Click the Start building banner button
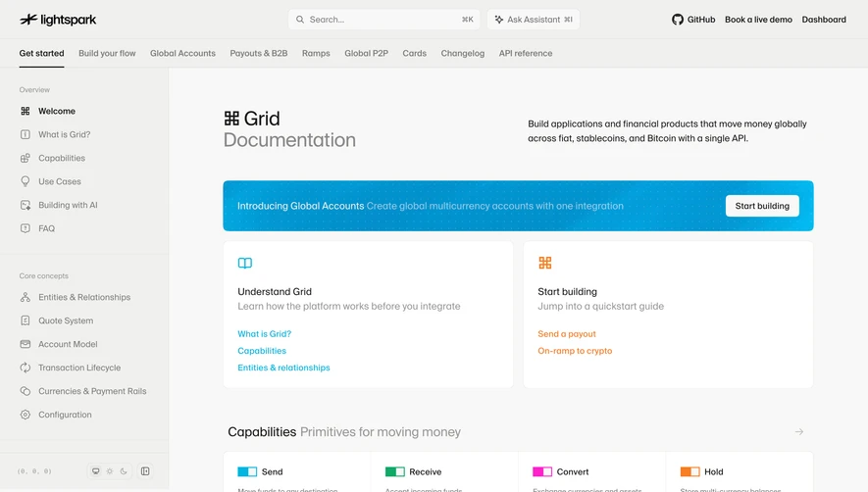 coord(762,206)
